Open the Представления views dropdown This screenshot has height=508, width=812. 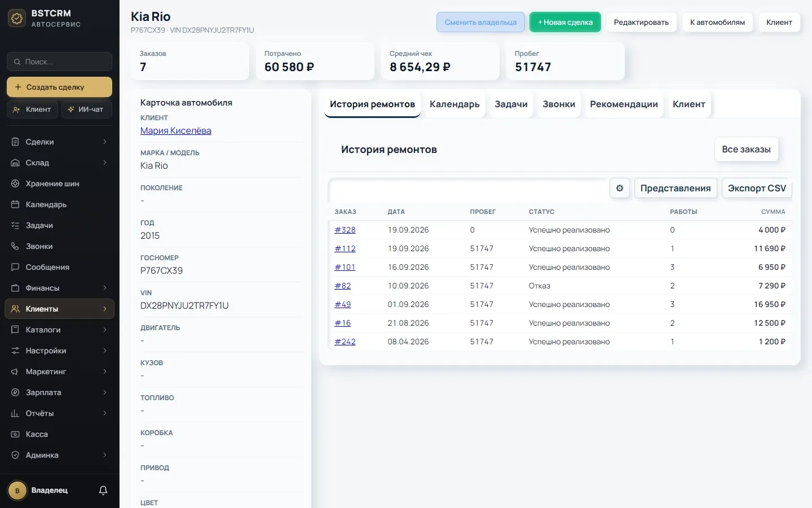(x=676, y=188)
